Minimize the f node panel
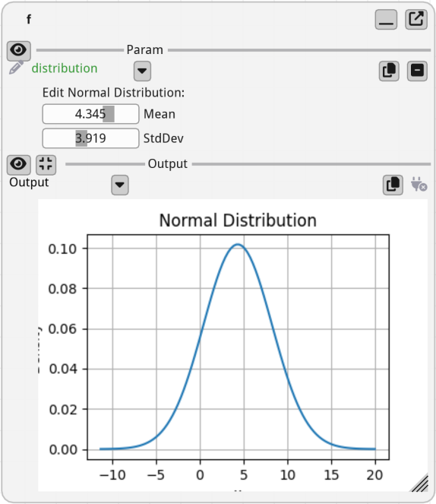This screenshot has height=504, width=436. pos(386,19)
